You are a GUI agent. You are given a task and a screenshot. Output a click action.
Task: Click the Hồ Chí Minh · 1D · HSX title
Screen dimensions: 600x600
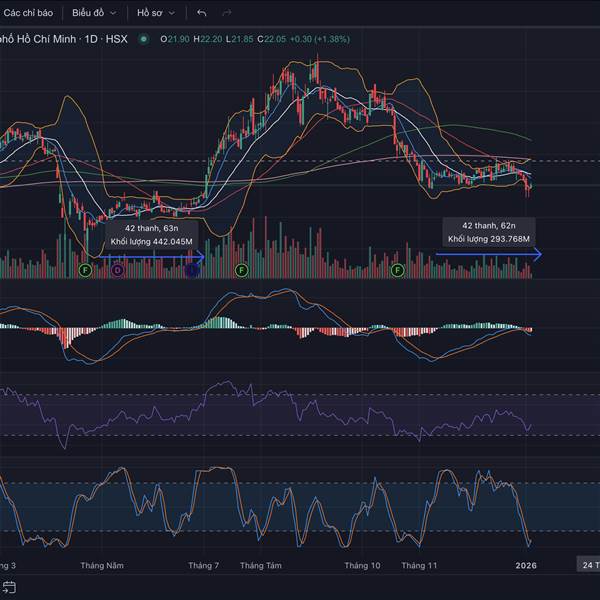coord(64,39)
